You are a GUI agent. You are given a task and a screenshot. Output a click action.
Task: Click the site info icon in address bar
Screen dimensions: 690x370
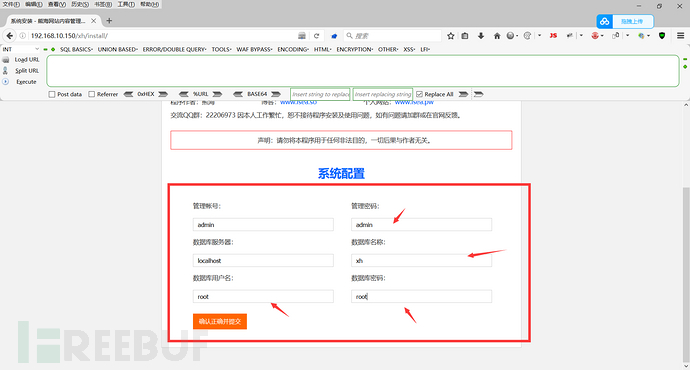[22, 36]
